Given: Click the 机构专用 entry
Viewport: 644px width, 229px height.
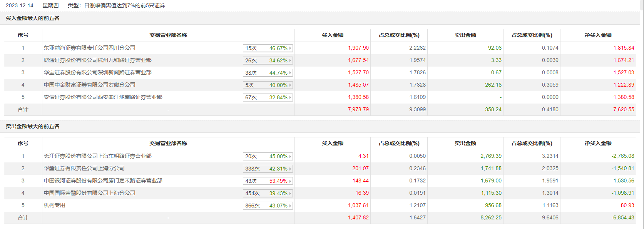Looking at the screenshot, I should pyautogui.click(x=54, y=205).
